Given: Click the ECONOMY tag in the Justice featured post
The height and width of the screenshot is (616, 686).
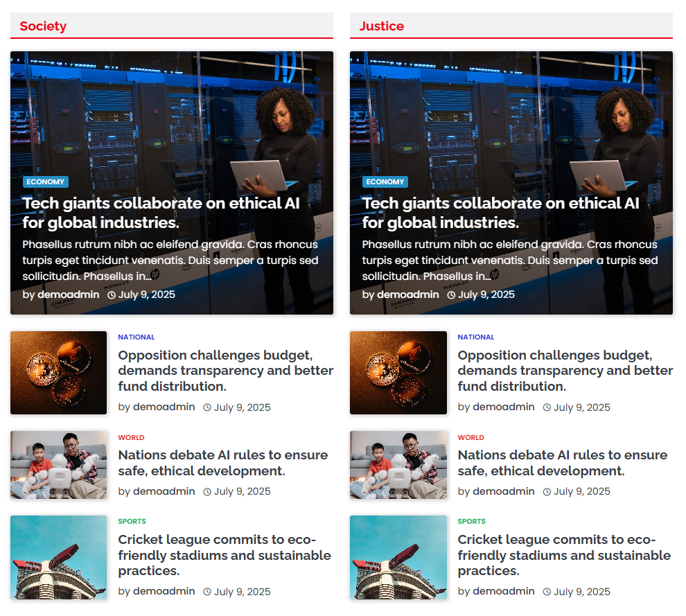Looking at the screenshot, I should tap(385, 182).
